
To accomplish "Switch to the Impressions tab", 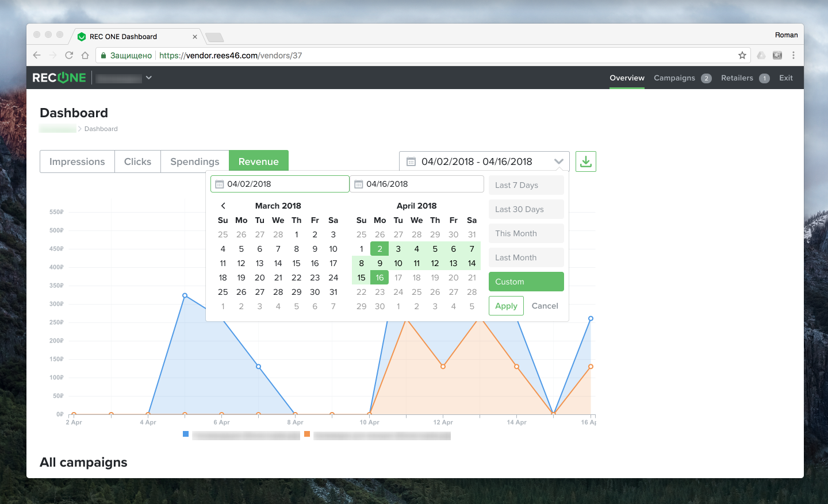I will [x=77, y=161].
